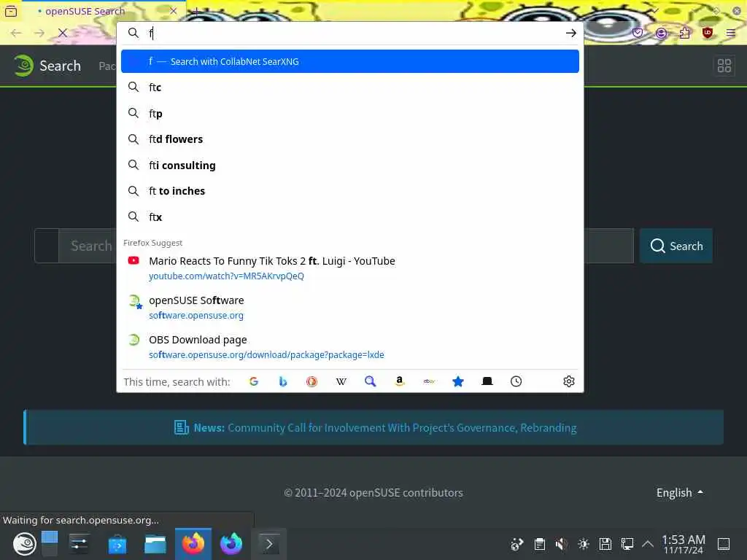Viewport: 747px width, 560px height.
Task: Open the clock showing 1:53 AM
Action: pos(683,544)
